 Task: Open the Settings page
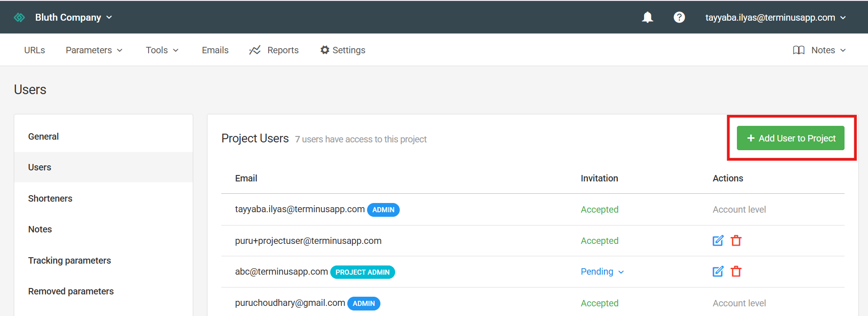343,50
